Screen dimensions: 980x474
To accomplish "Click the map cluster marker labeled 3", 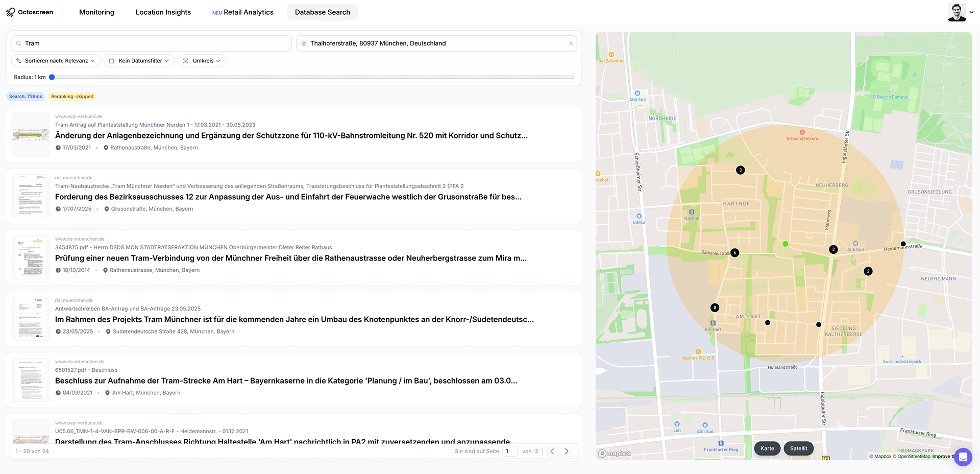I will 741,170.
